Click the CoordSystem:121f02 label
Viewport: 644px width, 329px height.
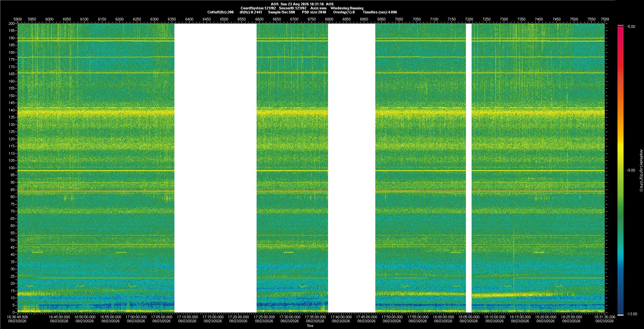pyautogui.click(x=258, y=8)
